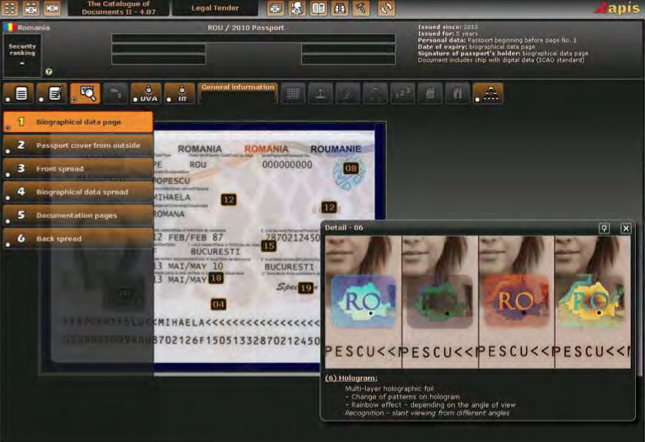Image resolution: width=645 pixels, height=442 pixels.
Task: Open the hierarchy tree icon
Action: click(x=488, y=93)
